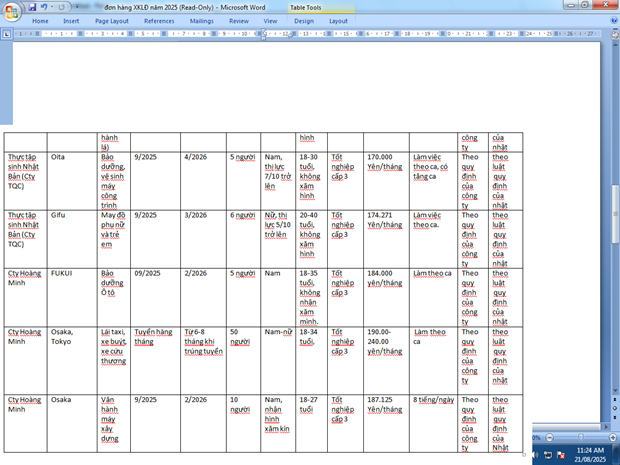Open the network tray icon
This screenshot has width=620, height=465.
click(548, 455)
